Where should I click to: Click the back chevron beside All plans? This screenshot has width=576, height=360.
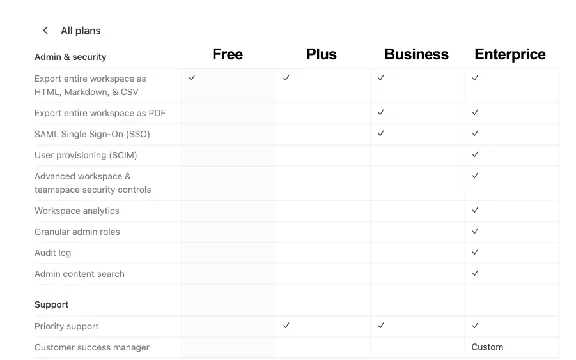pos(45,30)
